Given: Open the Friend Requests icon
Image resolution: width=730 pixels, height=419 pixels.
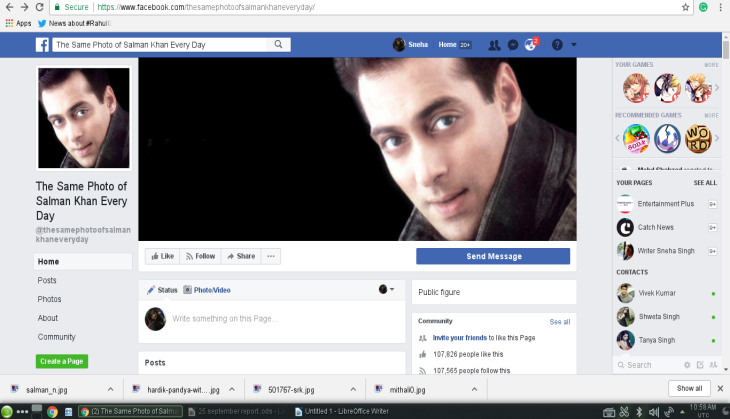Looking at the screenshot, I should pos(494,45).
